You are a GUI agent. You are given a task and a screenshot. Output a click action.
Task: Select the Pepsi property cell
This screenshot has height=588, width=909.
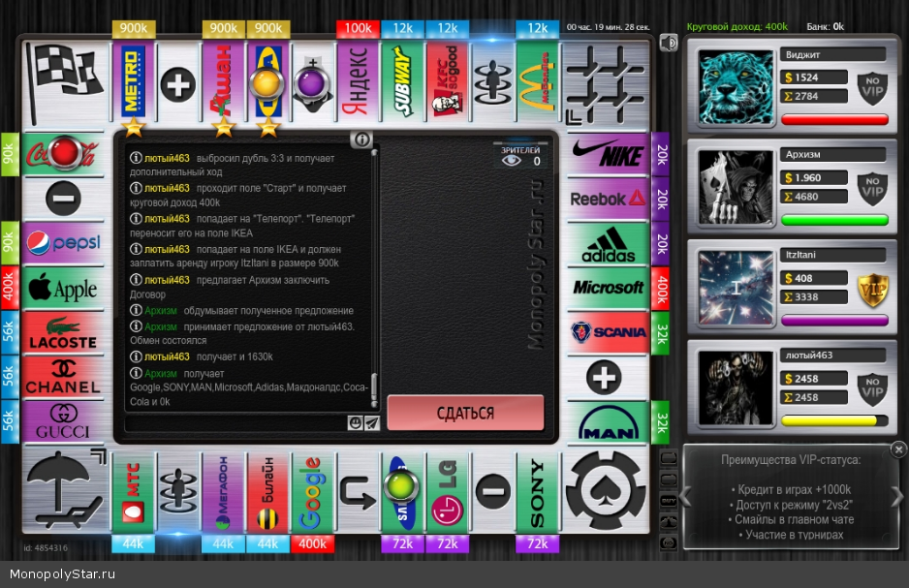(x=63, y=243)
